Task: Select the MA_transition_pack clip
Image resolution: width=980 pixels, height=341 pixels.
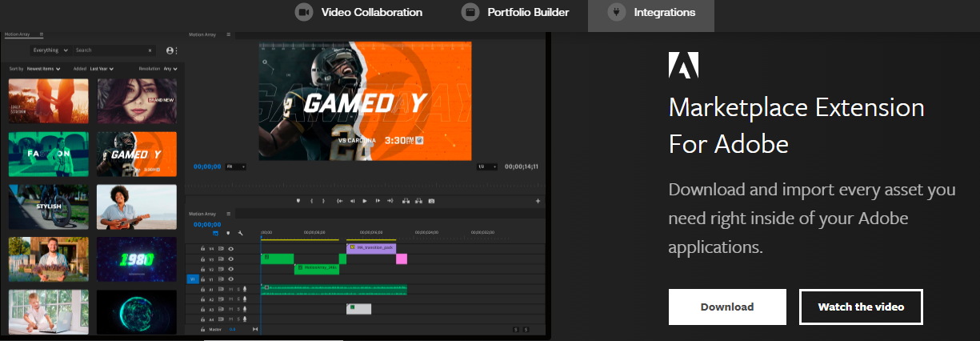Action: [x=371, y=248]
